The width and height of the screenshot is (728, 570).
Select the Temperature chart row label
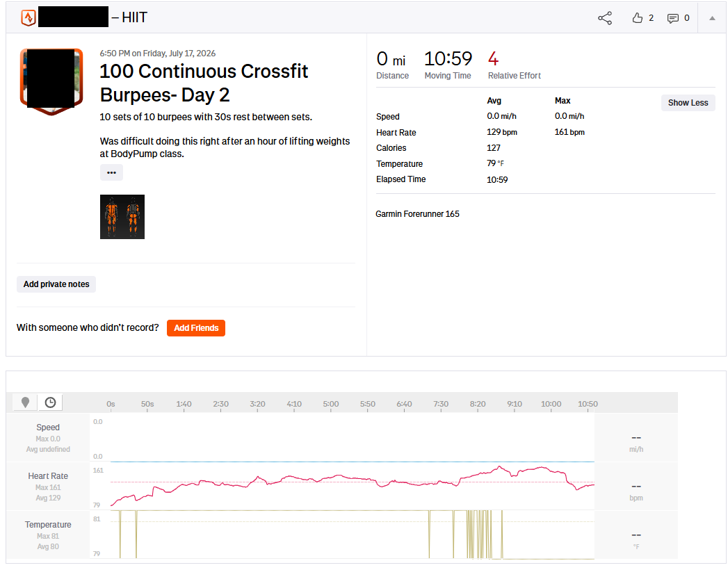pos(48,525)
